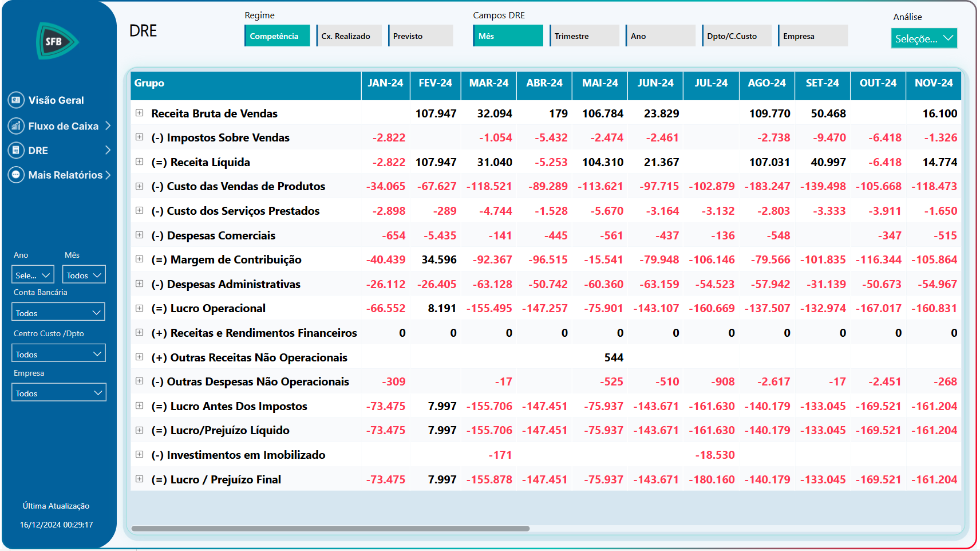Sort by the NOV-24 column header

[x=934, y=86]
